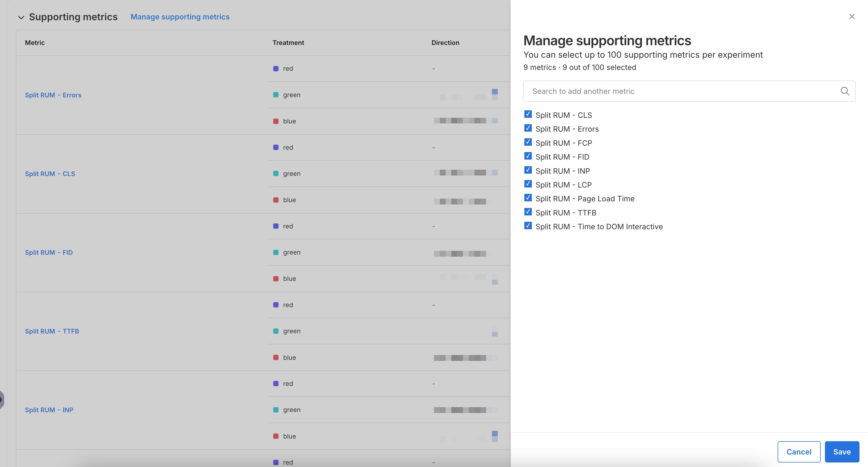Collapse the Supporting metrics section
Screen dimensions: 868x467
(x=21, y=17)
